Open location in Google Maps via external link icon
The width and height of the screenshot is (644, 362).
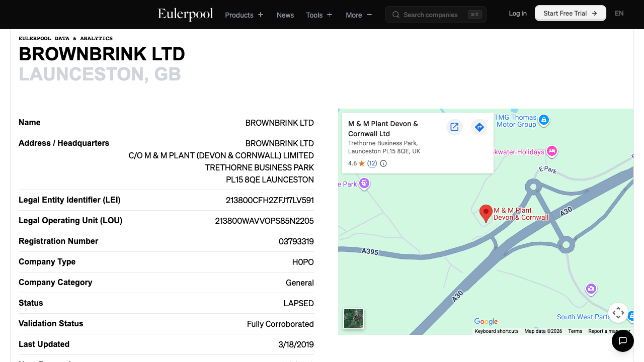click(x=454, y=127)
